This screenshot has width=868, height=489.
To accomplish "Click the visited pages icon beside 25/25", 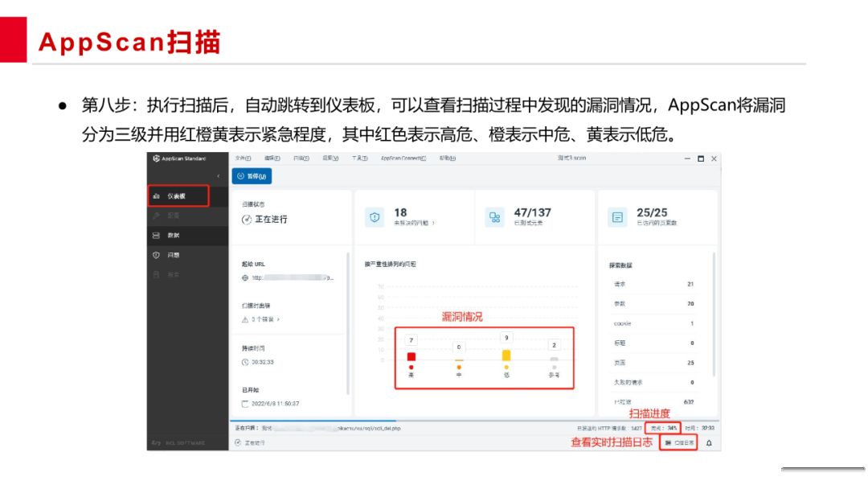I will 617,217.
